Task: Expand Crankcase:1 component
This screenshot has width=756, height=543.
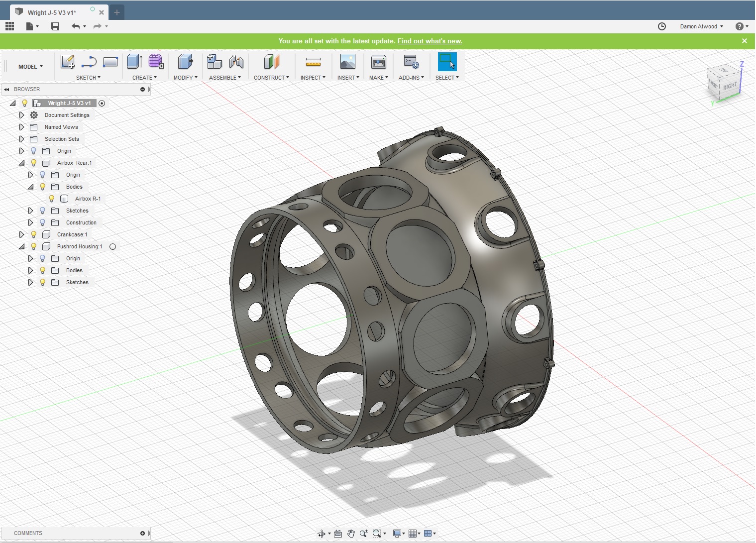Action: point(21,234)
